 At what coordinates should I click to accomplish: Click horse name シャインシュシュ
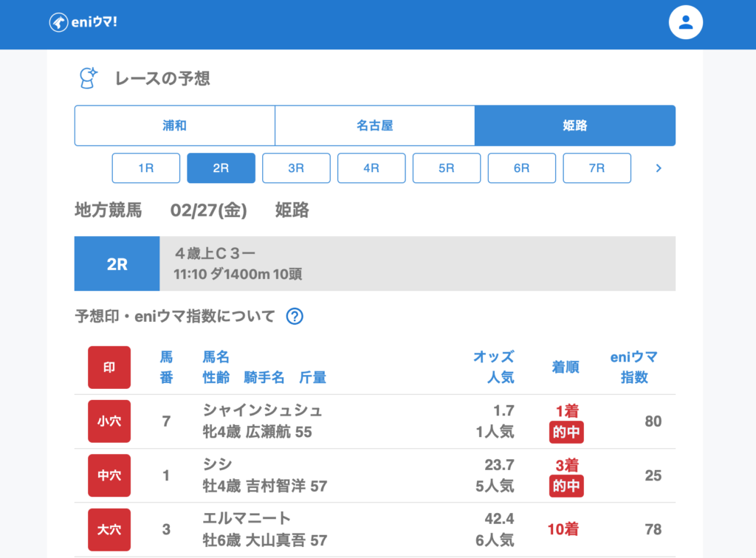pos(262,411)
